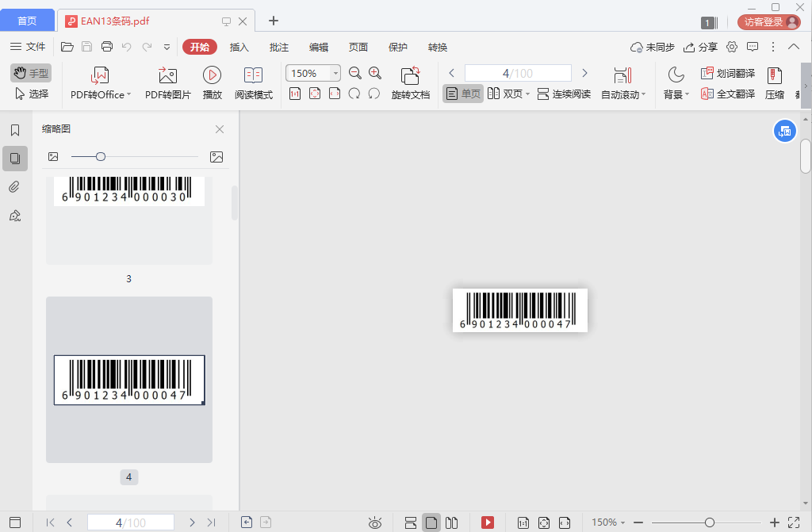Screen dimensions: 812x532
Task: Select the 手型 hand tool
Action: pos(31,73)
